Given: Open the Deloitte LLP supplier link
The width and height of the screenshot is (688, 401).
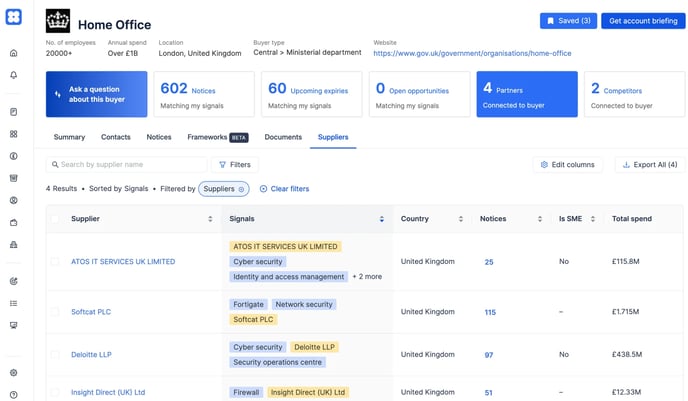Looking at the screenshot, I should [91, 354].
